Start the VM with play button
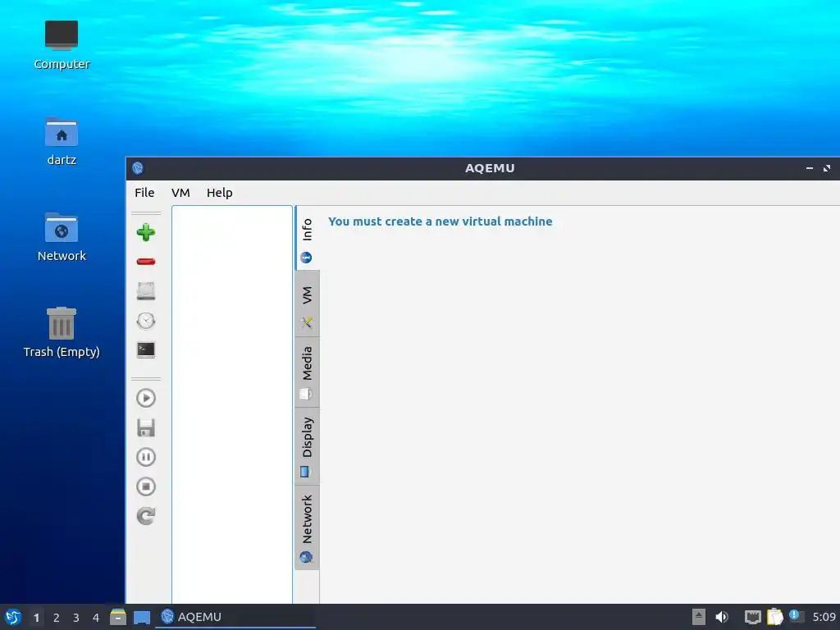This screenshot has width=840, height=630. tap(146, 398)
